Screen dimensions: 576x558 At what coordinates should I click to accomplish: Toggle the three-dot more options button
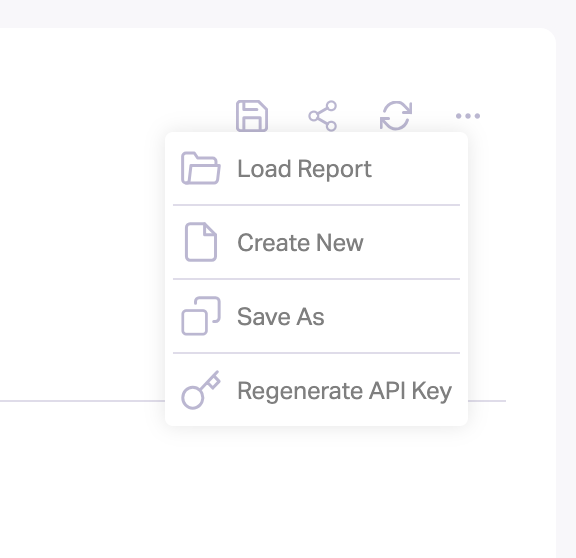click(x=468, y=116)
